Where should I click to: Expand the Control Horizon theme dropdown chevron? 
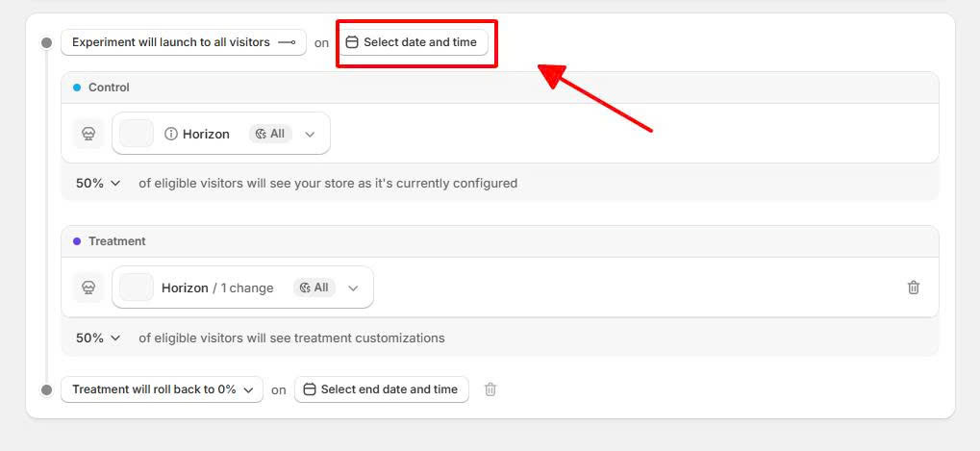tap(310, 135)
